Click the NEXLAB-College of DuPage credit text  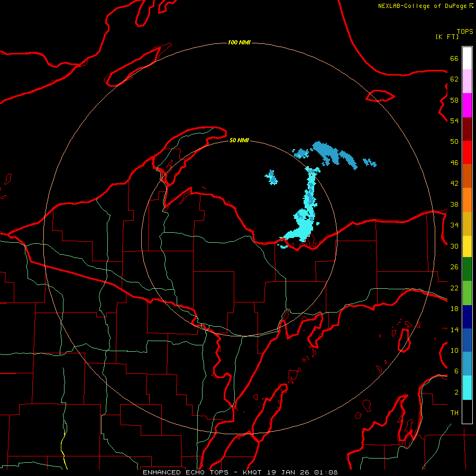422,6
